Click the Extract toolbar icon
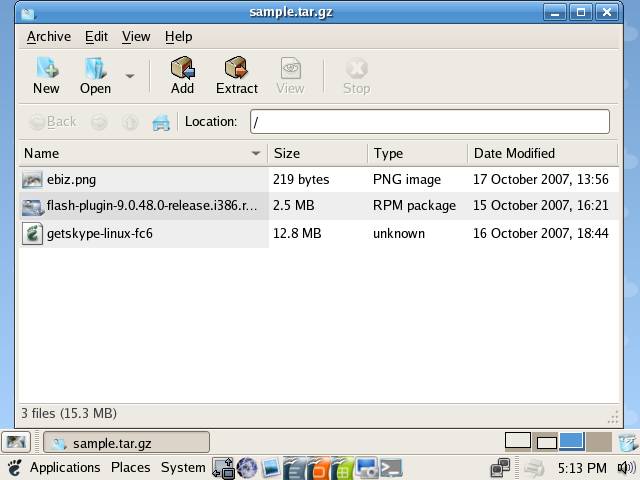The width and height of the screenshot is (640, 480). pos(237,75)
